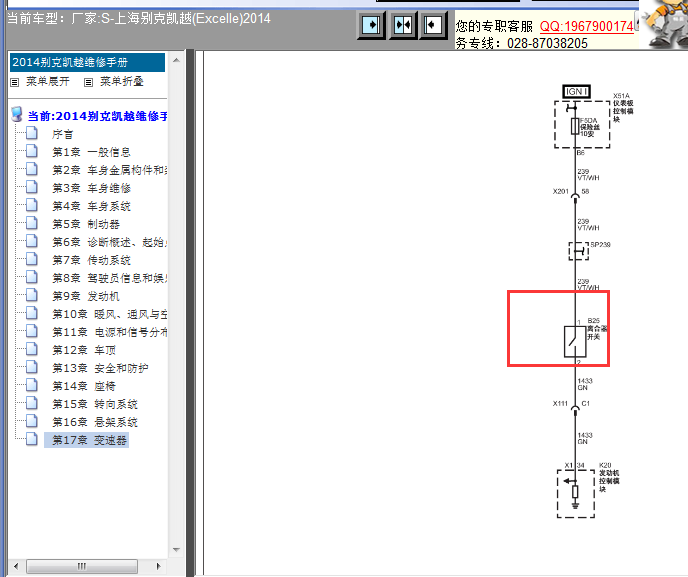Open 第12章 车顶
Viewport: 688px width, 577px height.
[84, 350]
